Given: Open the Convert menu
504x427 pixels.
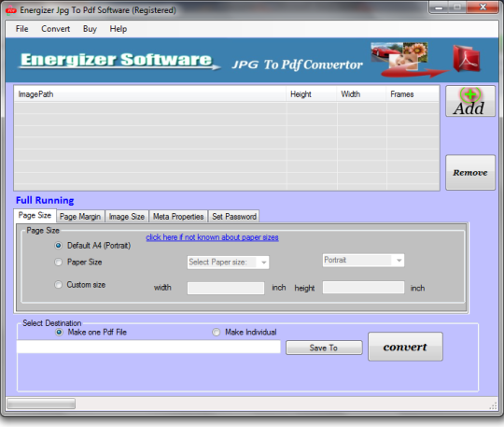Looking at the screenshot, I should (56, 29).
